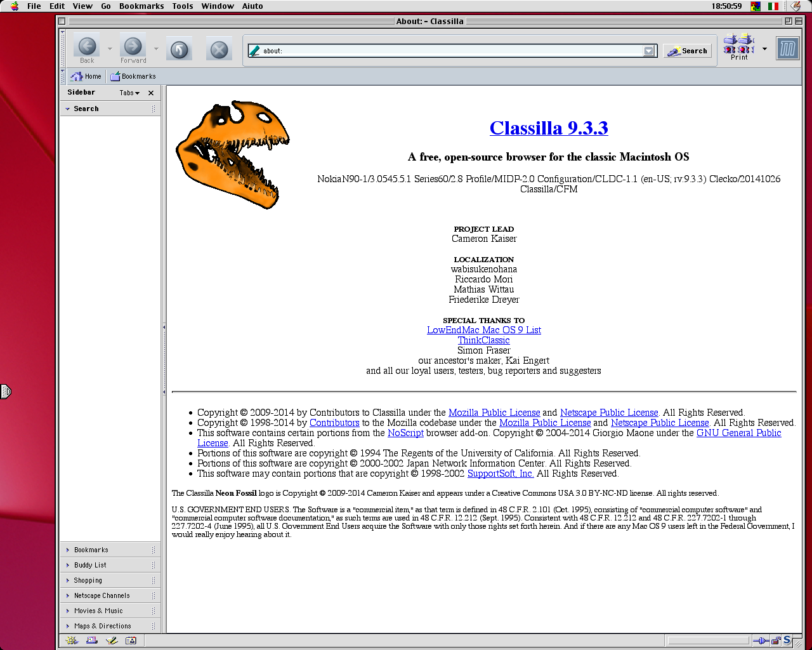Open the Window menu
The width and height of the screenshot is (812, 650).
[x=218, y=6]
